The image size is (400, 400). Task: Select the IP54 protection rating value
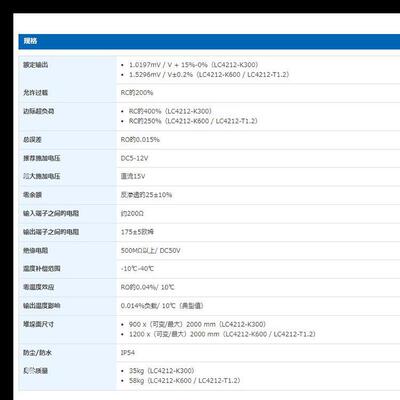click(128, 352)
